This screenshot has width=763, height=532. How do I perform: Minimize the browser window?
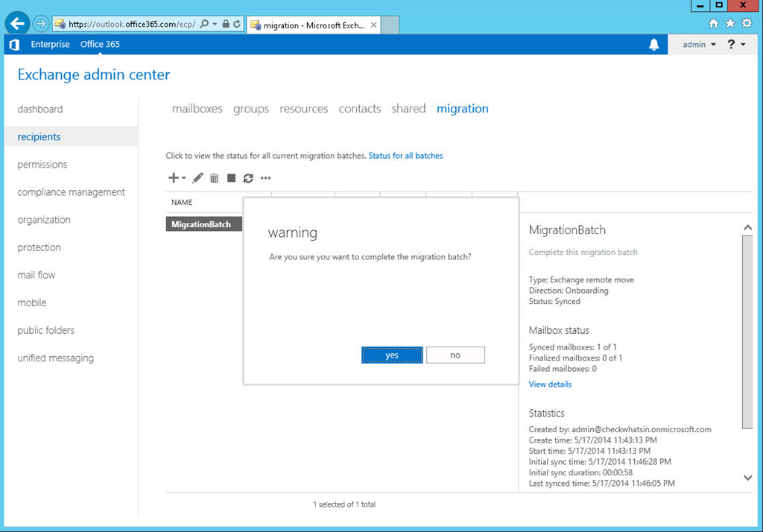[700, 5]
